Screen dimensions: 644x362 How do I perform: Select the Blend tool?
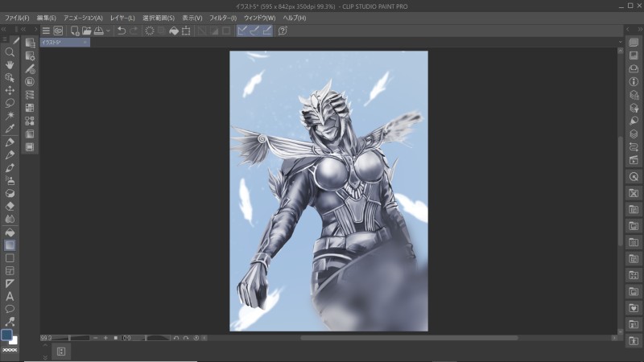[x=10, y=219]
